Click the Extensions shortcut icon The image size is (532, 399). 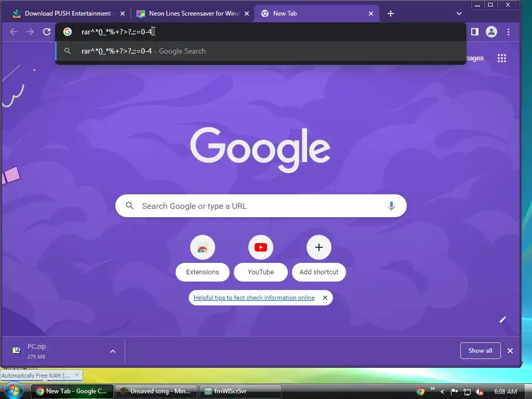(x=203, y=247)
